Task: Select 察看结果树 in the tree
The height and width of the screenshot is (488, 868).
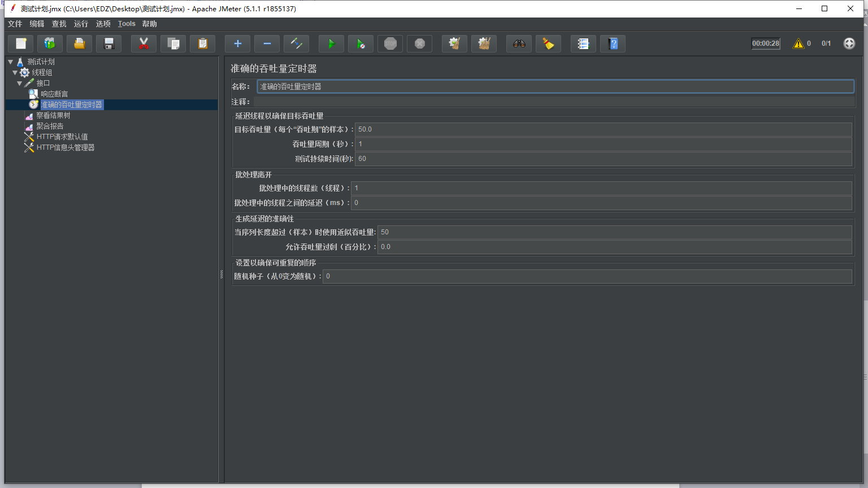Action: coord(53,115)
